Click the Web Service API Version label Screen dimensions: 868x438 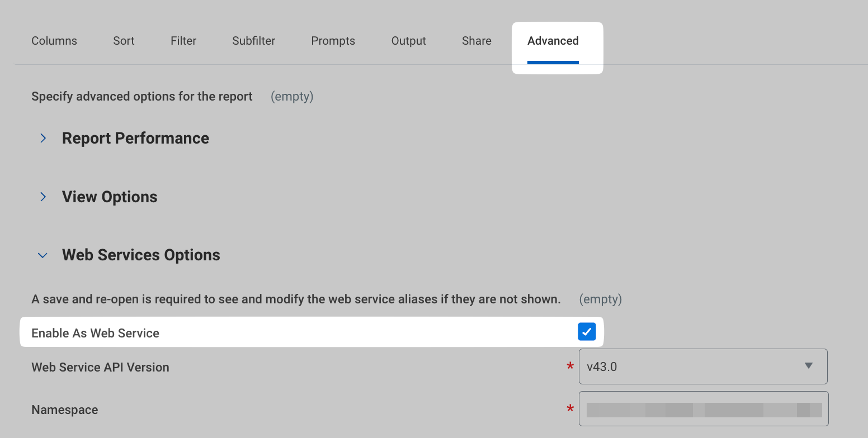[100, 367]
